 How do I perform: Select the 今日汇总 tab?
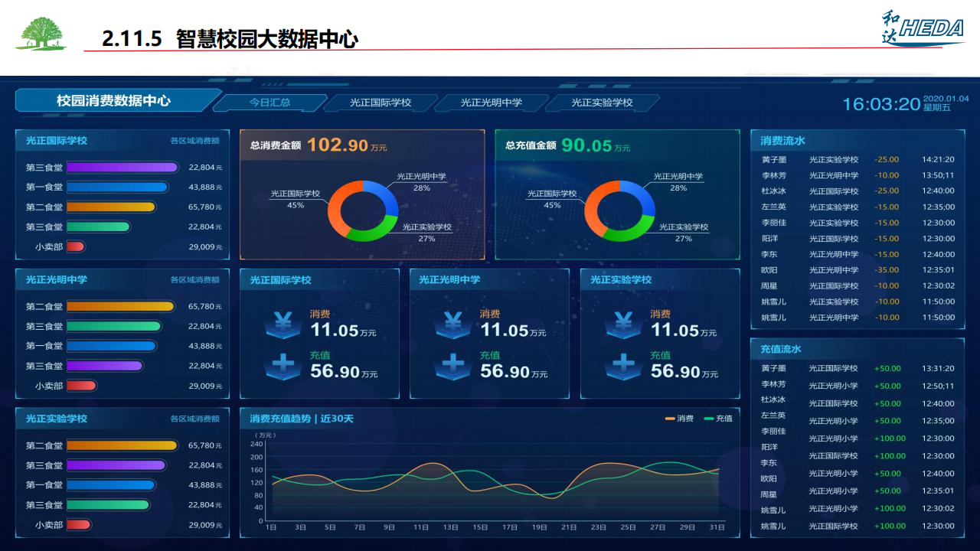point(269,103)
